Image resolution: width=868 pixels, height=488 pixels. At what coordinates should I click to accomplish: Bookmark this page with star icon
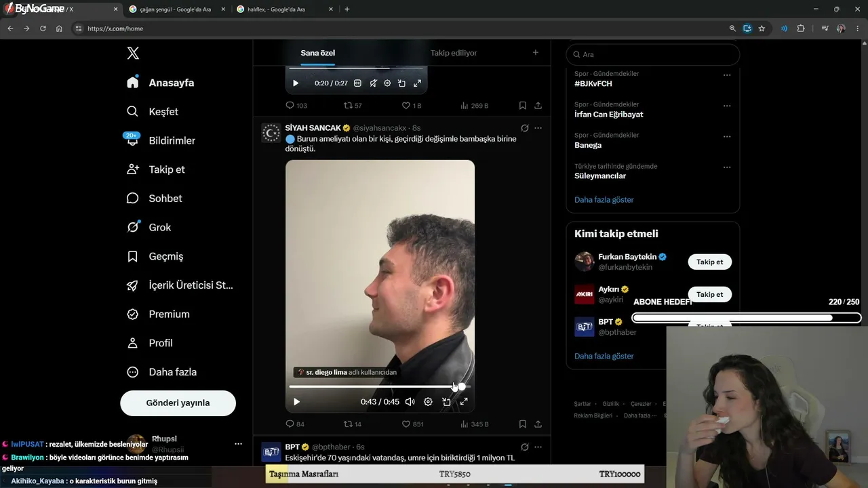pos(762,28)
